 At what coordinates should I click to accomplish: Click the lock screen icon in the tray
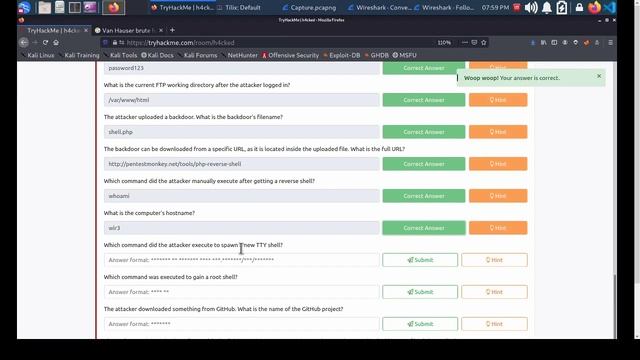(x=579, y=7)
